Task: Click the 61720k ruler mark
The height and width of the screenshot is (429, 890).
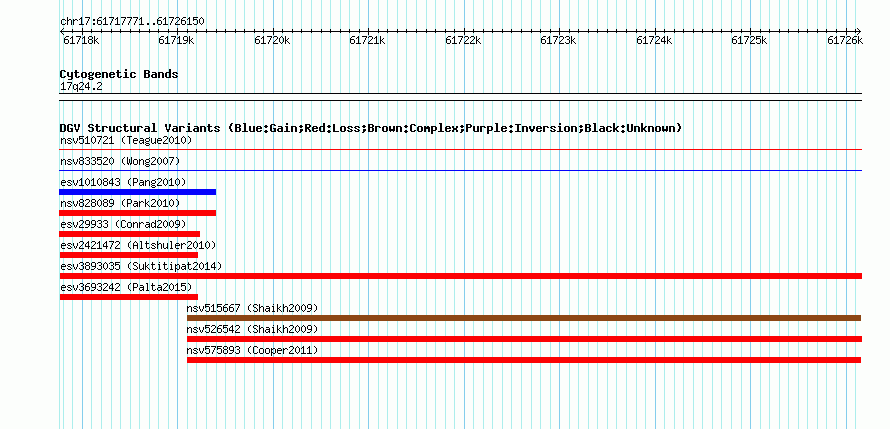Action: click(272, 40)
